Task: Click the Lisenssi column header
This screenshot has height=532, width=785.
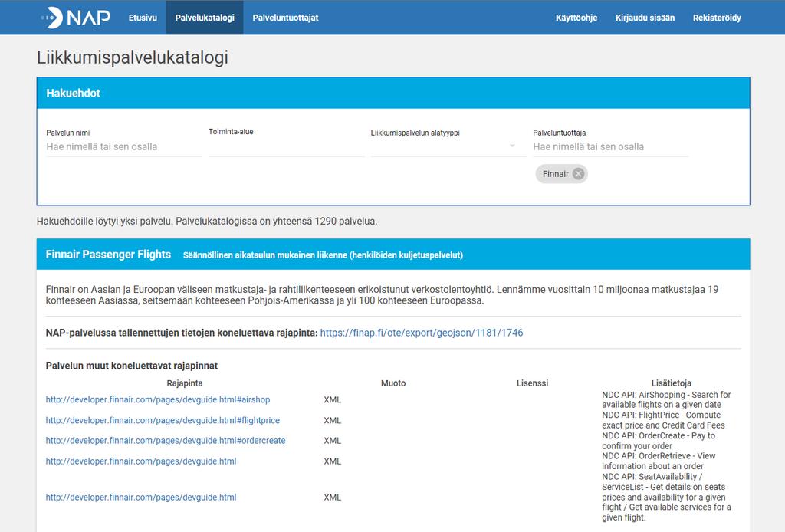Action: (532, 383)
